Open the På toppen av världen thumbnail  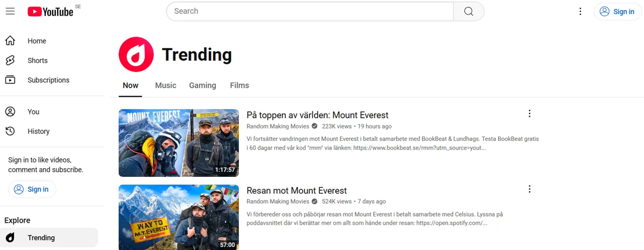click(x=179, y=143)
